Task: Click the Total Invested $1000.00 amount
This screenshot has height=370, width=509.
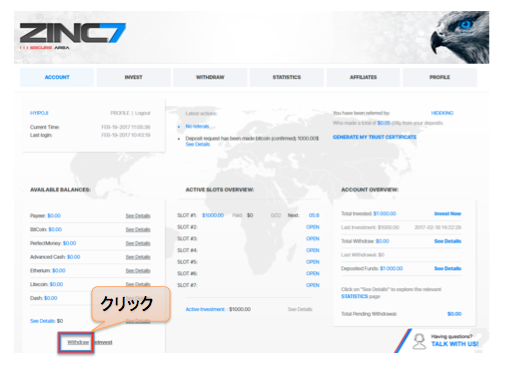Action: coord(385,214)
